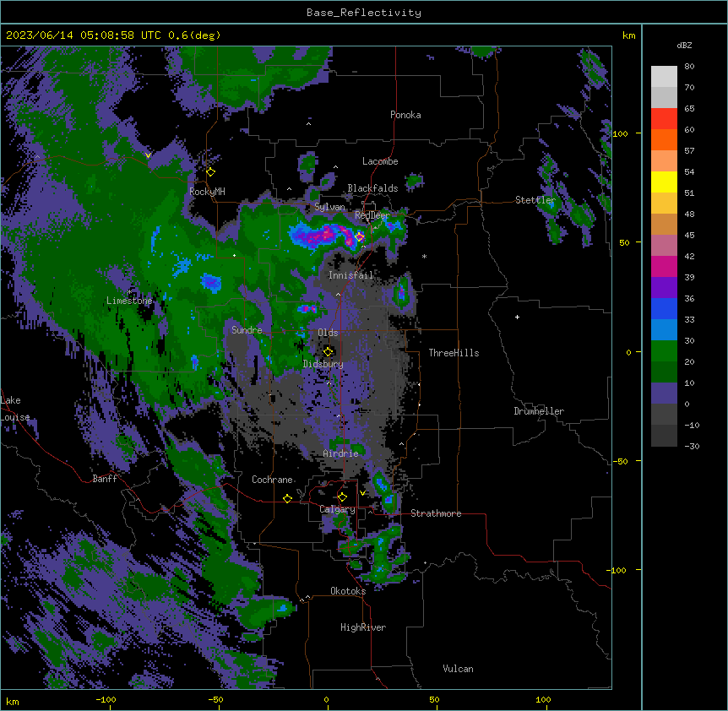Click the yellow diamond marker at RedDeer
728x711 pixels.
(x=360, y=237)
